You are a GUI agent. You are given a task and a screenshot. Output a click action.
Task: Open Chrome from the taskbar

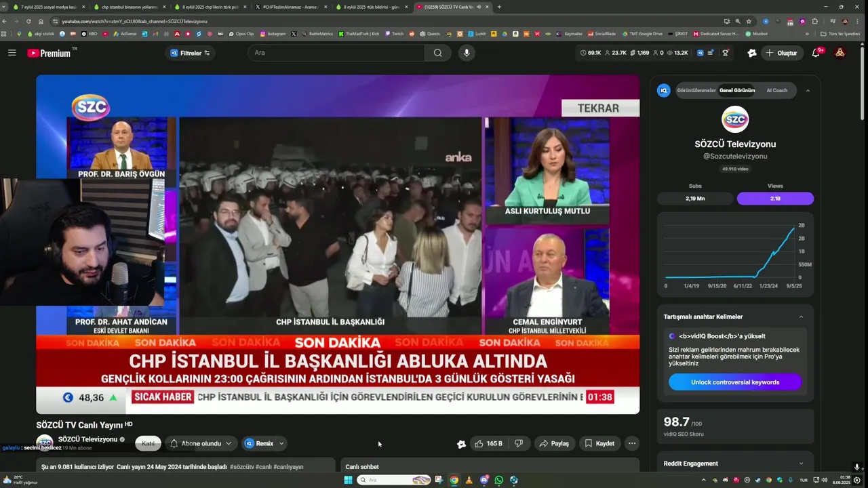[454, 480]
